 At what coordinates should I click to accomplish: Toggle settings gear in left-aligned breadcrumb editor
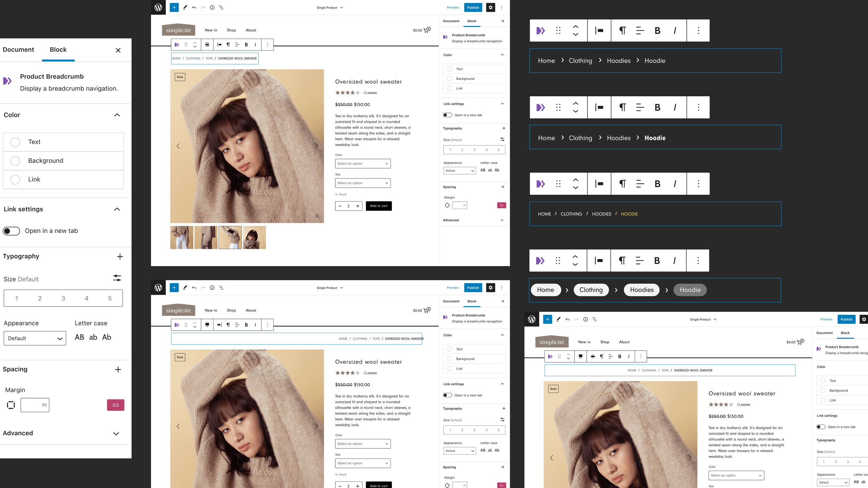click(x=491, y=7)
